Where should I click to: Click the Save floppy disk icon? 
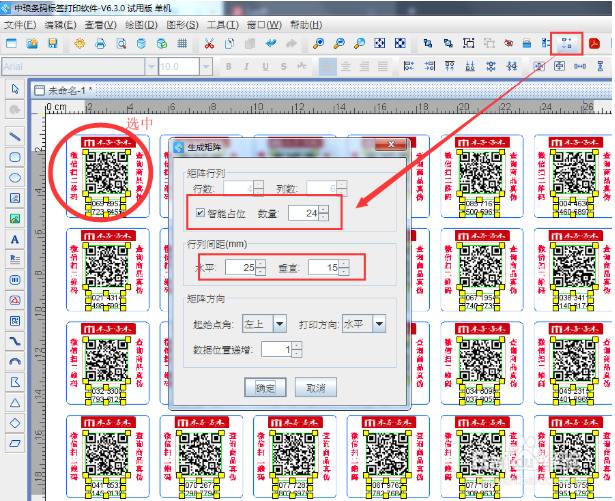pos(53,43)
